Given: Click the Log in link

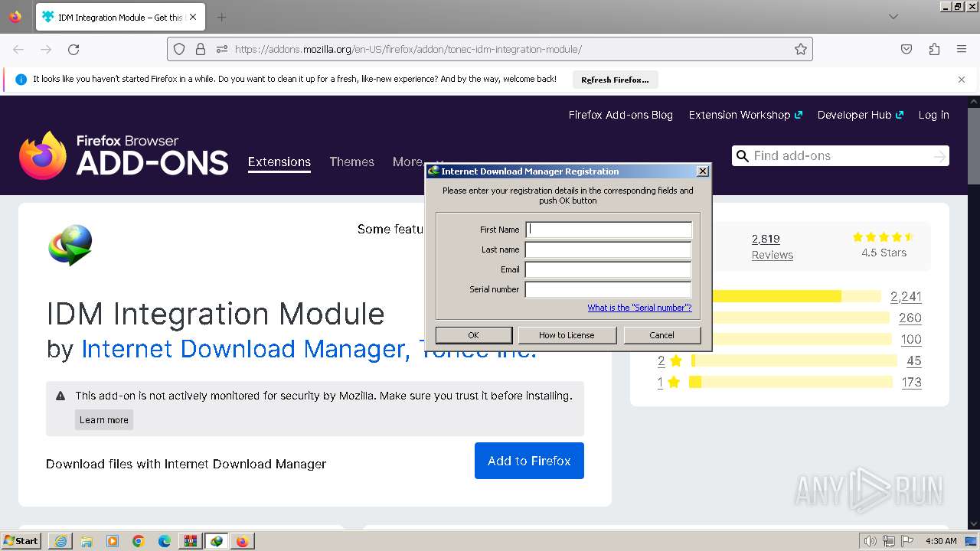Looking at the screenshot, I should point(934,115).
